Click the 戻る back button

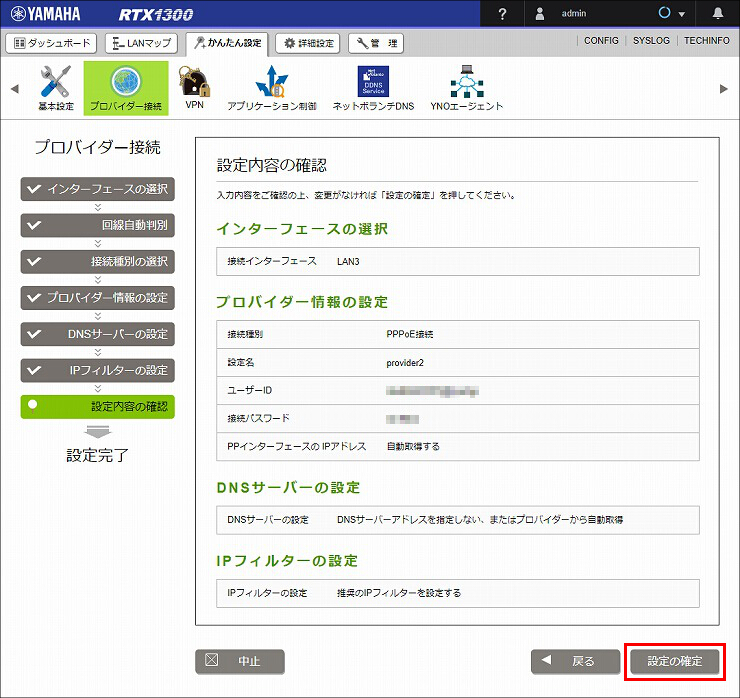coord(575,661)
